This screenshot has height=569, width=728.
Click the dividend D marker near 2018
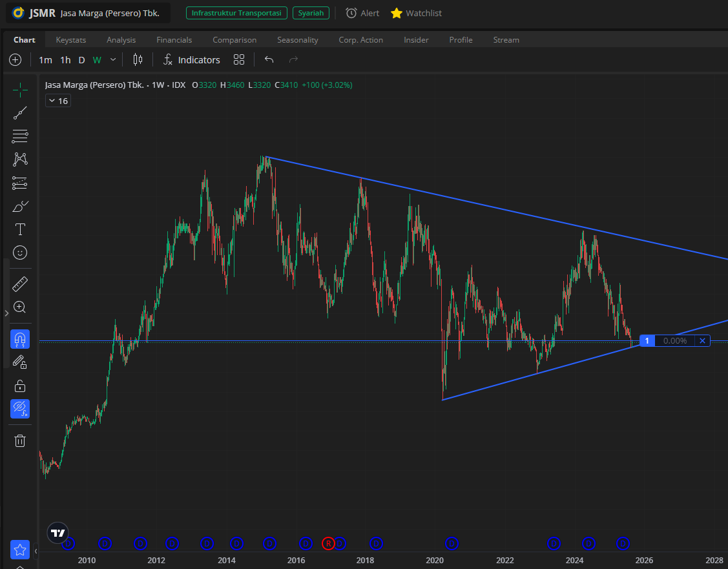pos(376,543)
